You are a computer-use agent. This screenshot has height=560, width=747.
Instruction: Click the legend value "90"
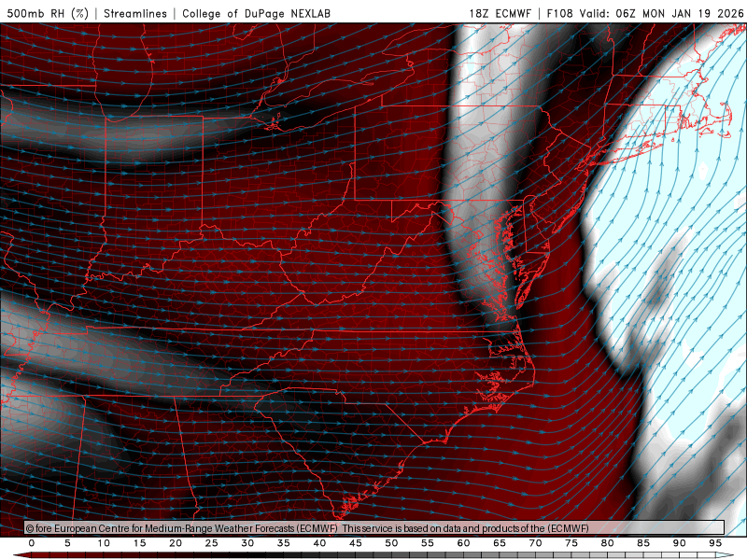[680, 543]
